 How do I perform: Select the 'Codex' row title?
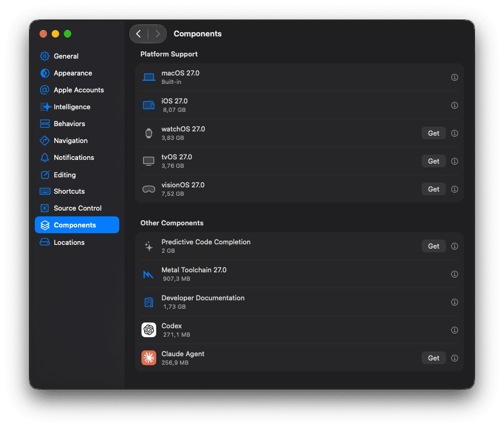pyautogui.click(x=172, y=326)
